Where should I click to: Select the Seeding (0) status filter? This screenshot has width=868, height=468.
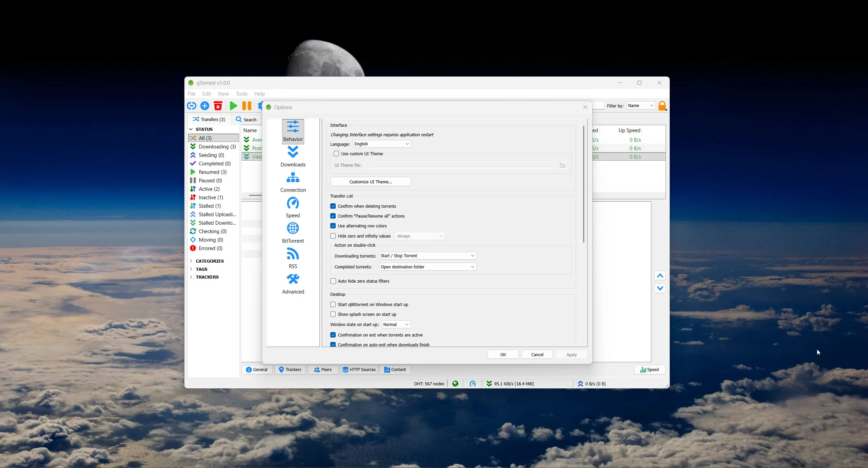tap(213, 155)
